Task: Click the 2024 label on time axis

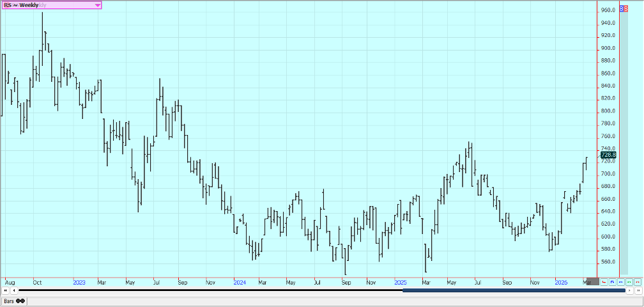Action: tap(240, 282)
